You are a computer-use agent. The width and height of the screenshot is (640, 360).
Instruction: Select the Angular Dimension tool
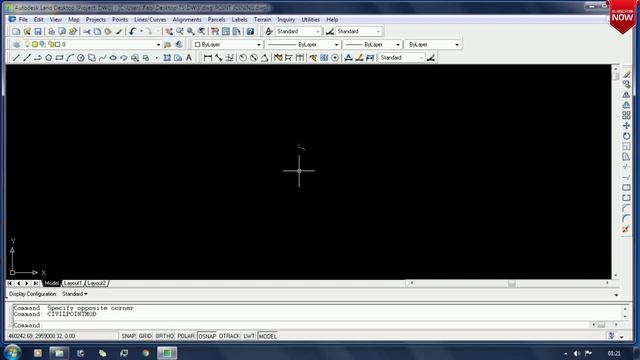(264, 58)
